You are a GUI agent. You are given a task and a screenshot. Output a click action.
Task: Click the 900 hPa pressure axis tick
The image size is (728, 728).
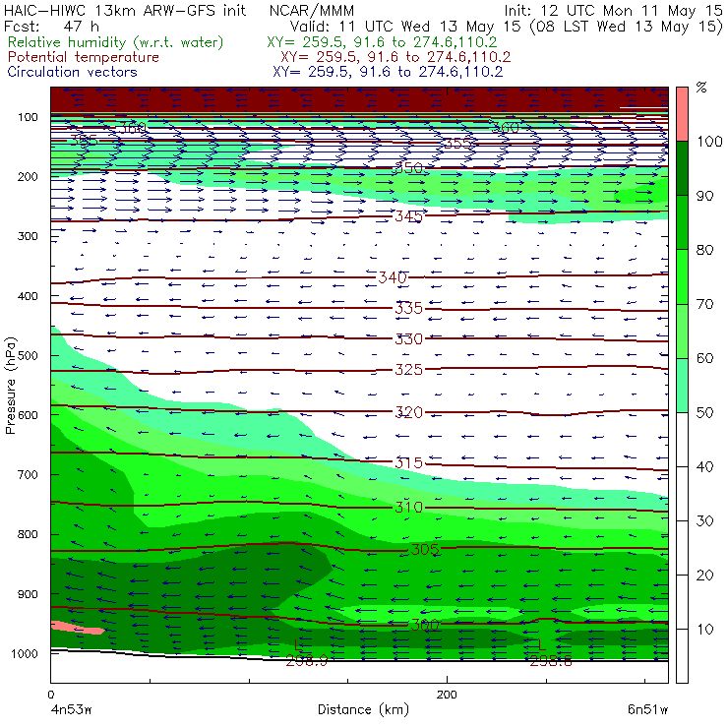pyautogui.click(x=28, y=594)
